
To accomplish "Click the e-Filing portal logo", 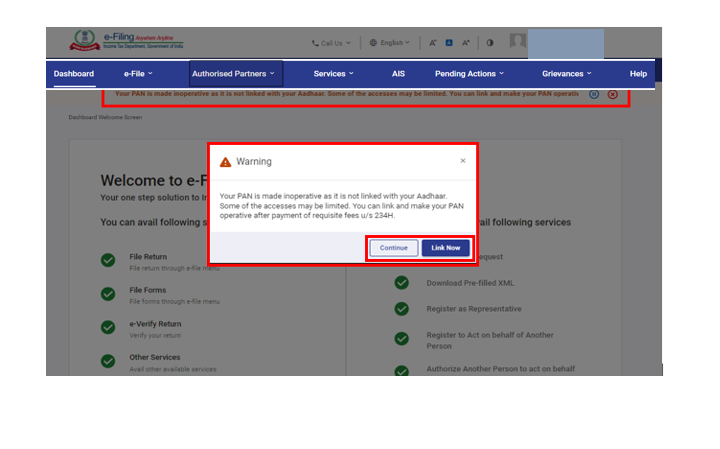I will click(x=126, y=43).
